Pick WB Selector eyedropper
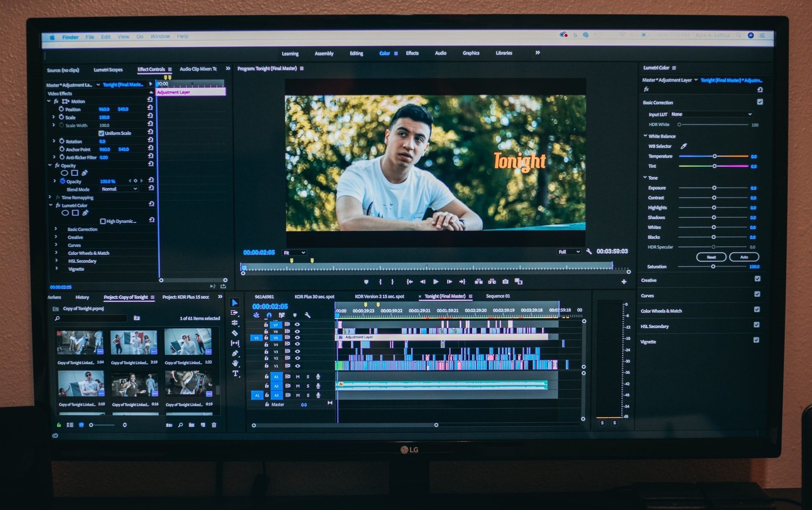 tap(683, 146)
